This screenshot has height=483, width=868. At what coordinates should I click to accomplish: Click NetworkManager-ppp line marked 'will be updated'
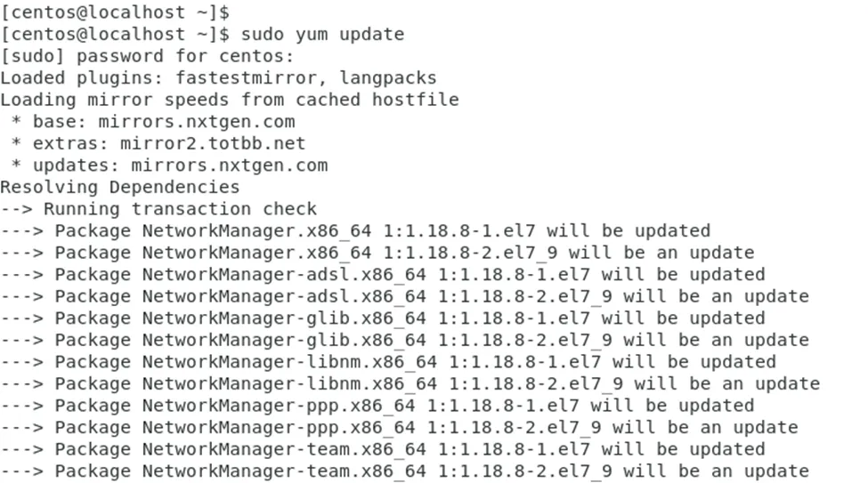(377, 405)
